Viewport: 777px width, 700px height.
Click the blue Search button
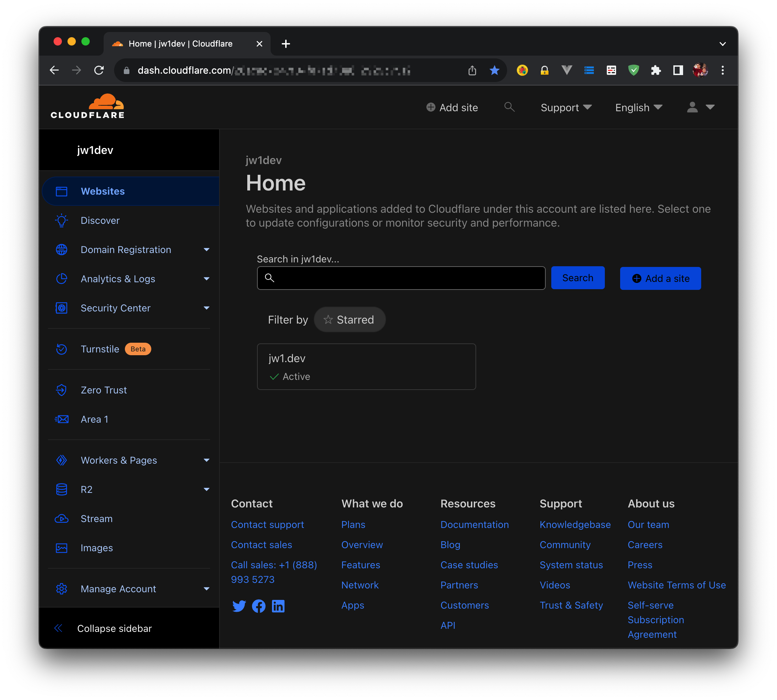(x=577, y=278)
